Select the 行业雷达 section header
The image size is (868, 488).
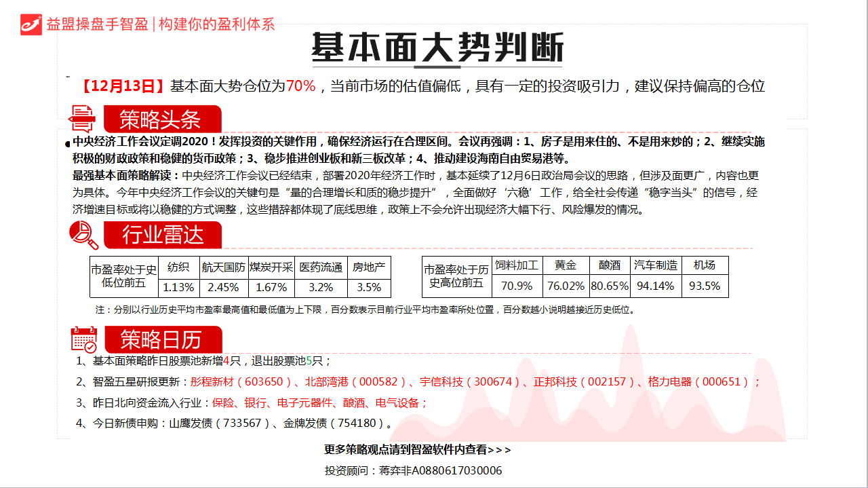[x=162, y=235]
